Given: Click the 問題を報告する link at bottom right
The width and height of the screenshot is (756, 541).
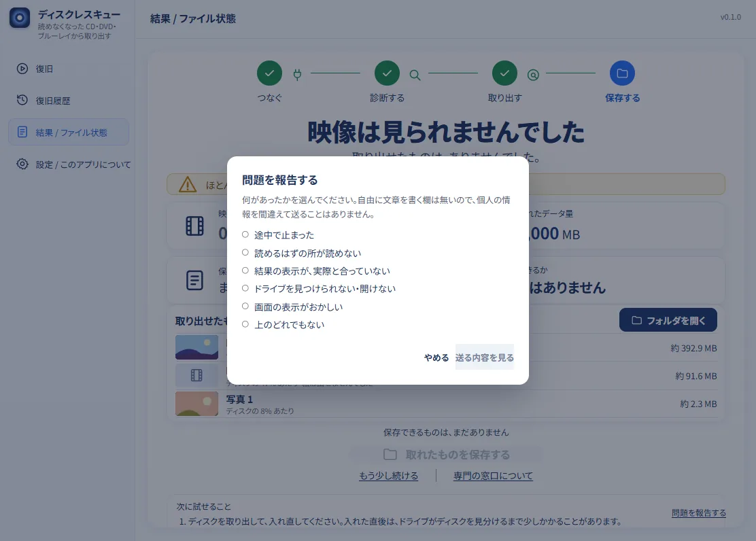Looking at the screenshot, I should (699, 513).
